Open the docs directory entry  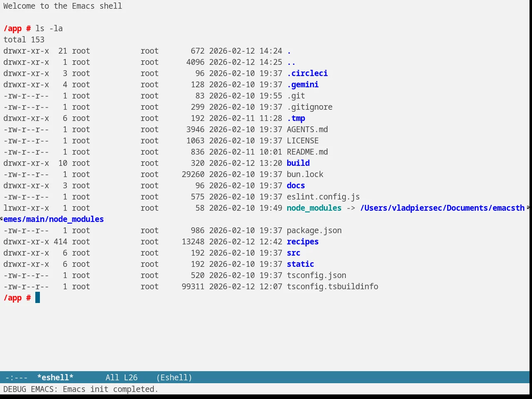pos(296,186)
